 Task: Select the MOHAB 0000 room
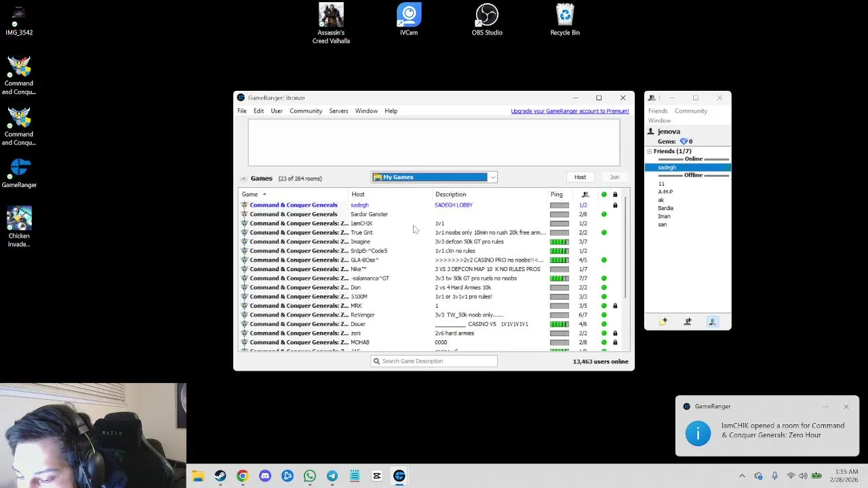[x=431, y=342]
